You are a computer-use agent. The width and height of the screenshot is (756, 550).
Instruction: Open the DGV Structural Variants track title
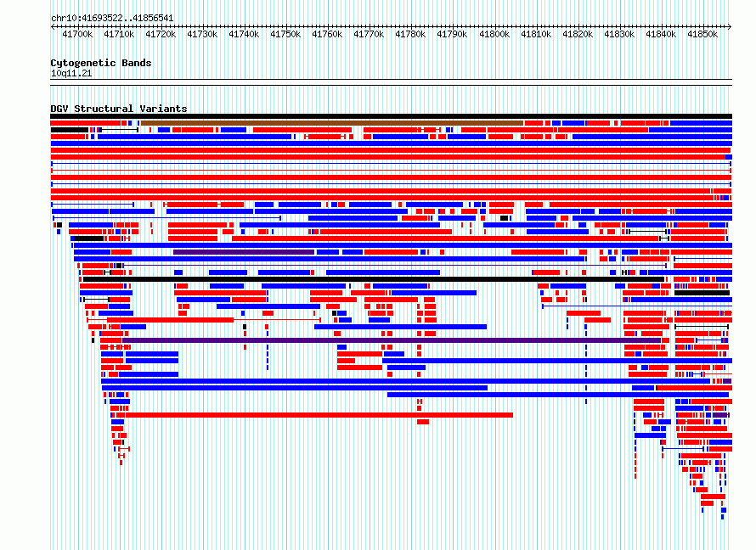[x=119, y=109]
